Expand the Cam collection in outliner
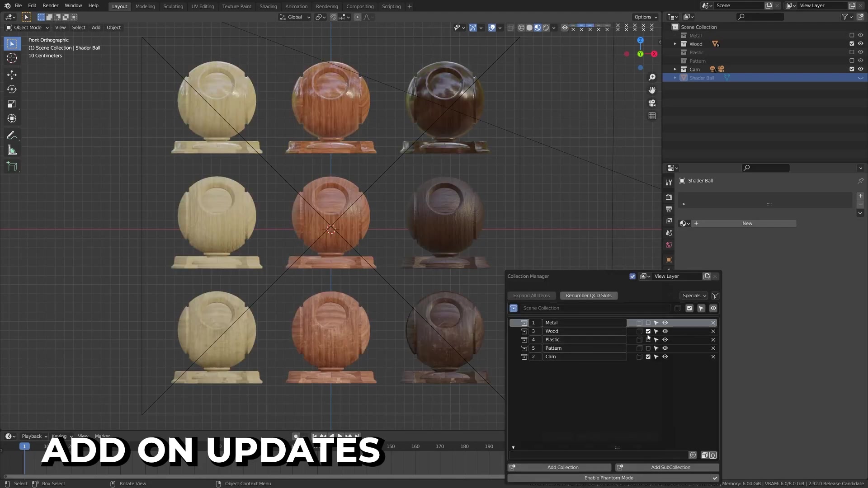 tap(674, 69)
